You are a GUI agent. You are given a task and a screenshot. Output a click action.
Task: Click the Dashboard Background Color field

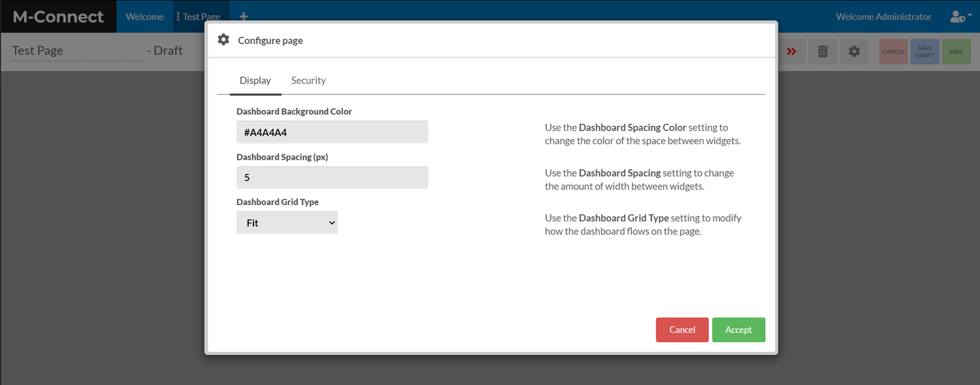[332, 132]
